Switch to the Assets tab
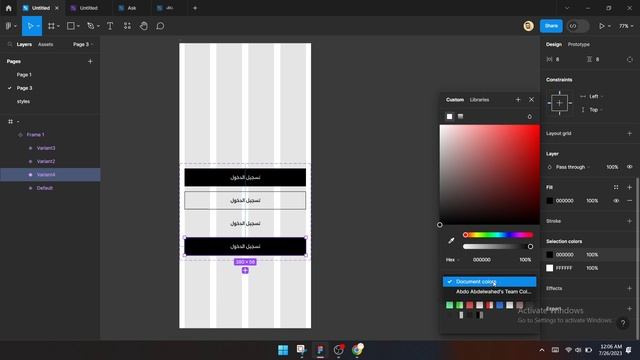This screenshot has height=360, width=640. (x=45, y=44)
